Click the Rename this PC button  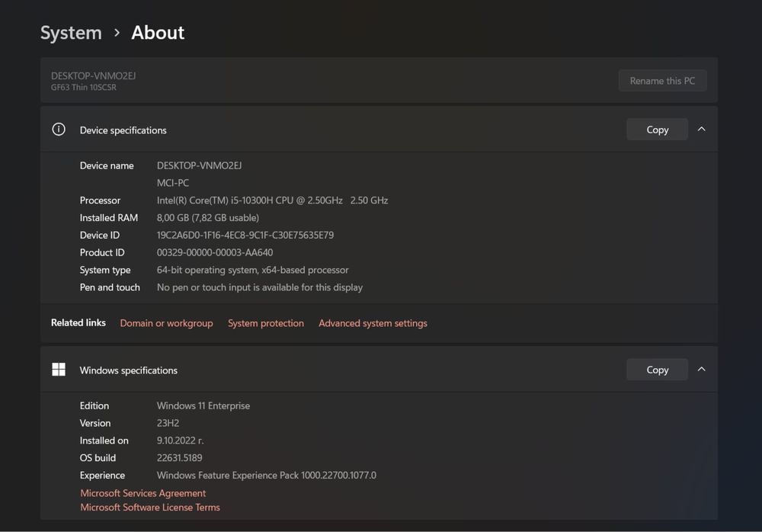662,81
